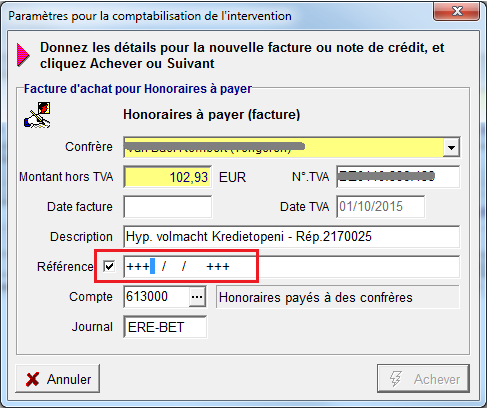Click the pink arrow instruction icon

(23, 55)
